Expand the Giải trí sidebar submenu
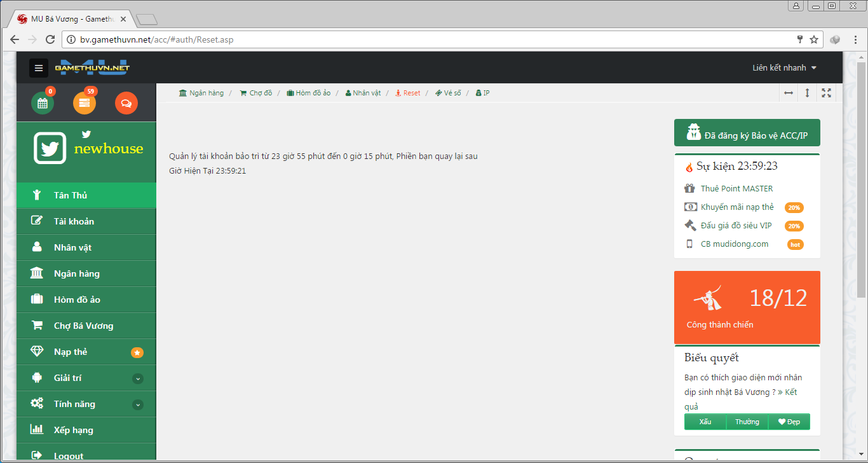Image resolution: width=868 pixels, height=463 pixels. click(x=138, y=378)
